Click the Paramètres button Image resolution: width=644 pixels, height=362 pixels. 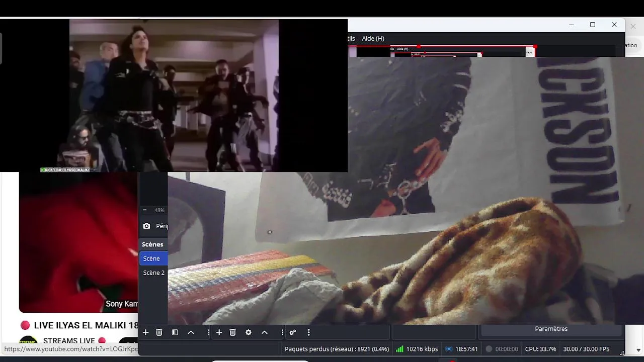click(551, 329)
